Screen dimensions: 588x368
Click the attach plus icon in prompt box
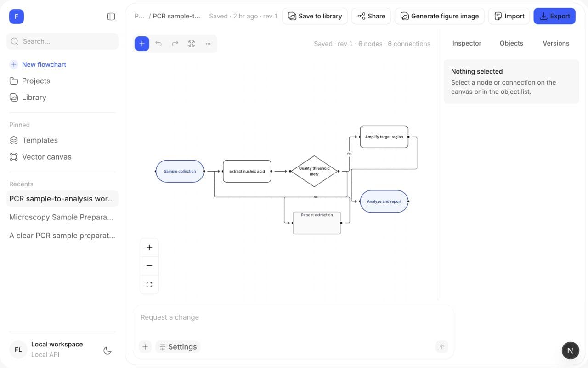(x=145, y=347)
